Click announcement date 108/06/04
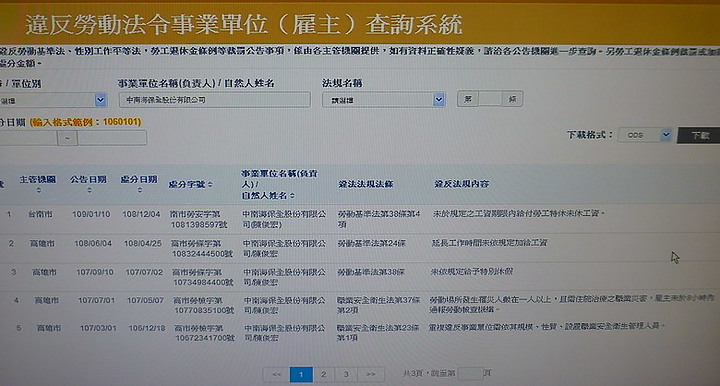 point(93,243)
